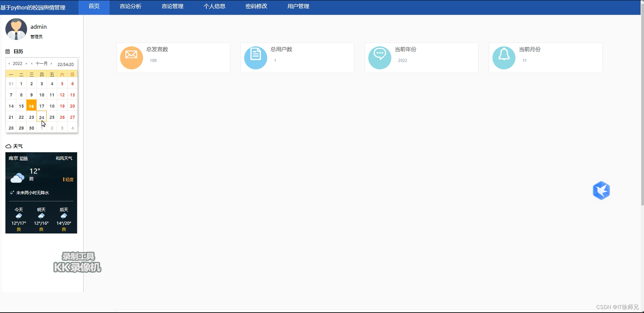Screen dimensions: 644x313
Task: Click the 十一月 month label
Action: coord(42,63)
